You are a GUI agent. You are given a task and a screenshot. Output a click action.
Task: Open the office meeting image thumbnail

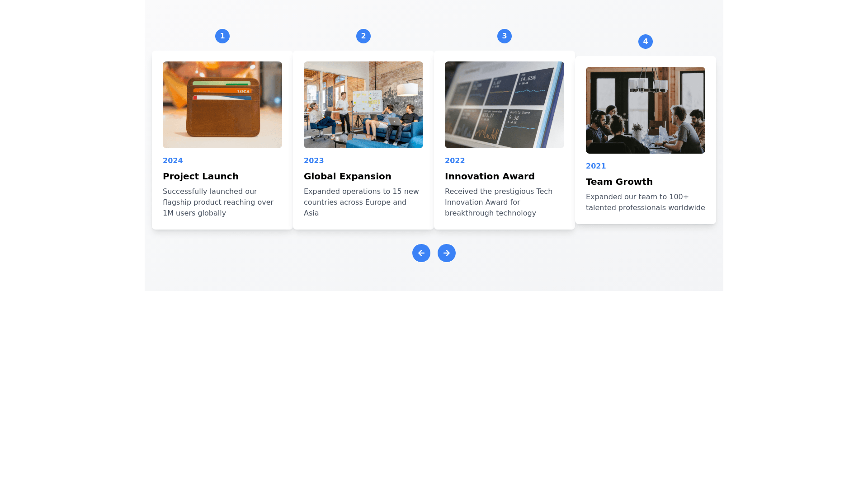coord(363,105)
